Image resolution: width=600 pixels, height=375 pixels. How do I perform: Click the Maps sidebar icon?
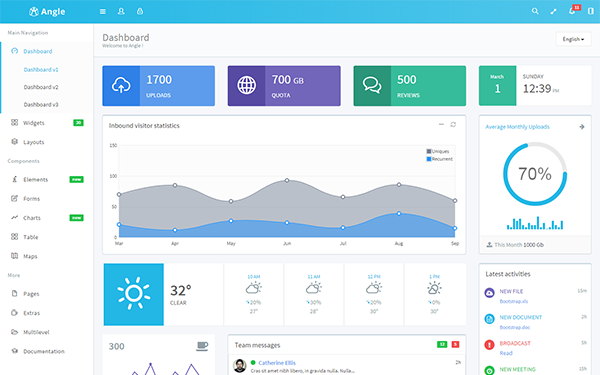[15, 256]
